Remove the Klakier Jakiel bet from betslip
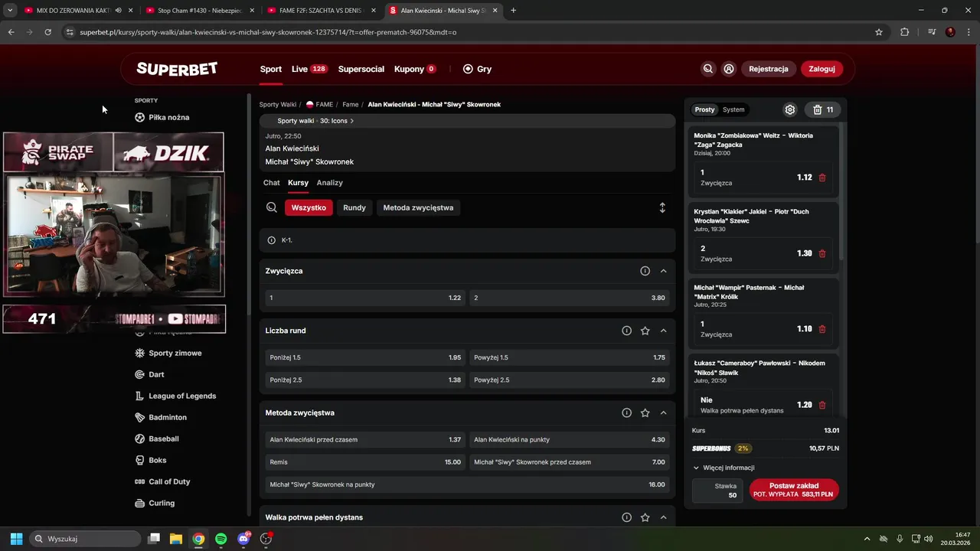Screen dimensions: 980x551 822,253
